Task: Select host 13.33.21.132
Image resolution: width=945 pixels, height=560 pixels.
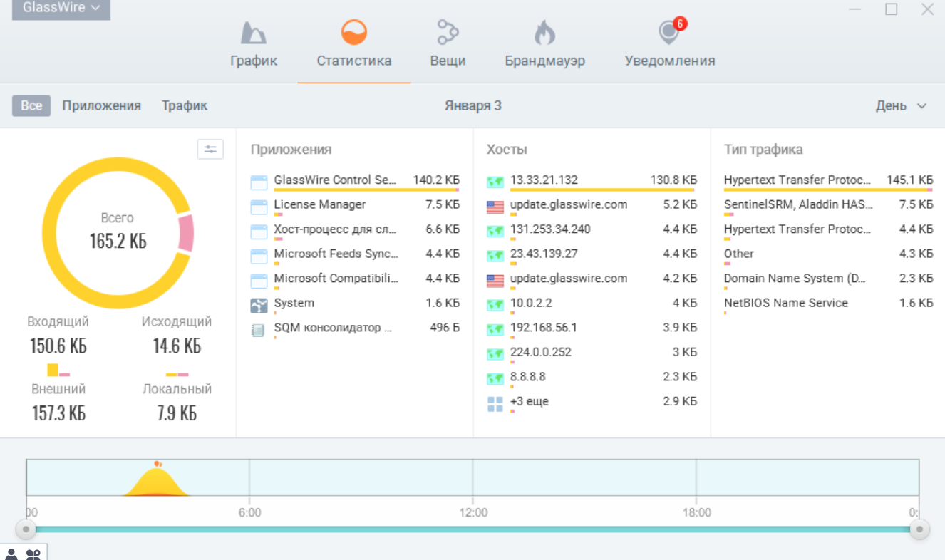Action: pyautogui.click(x=592, y=182)
